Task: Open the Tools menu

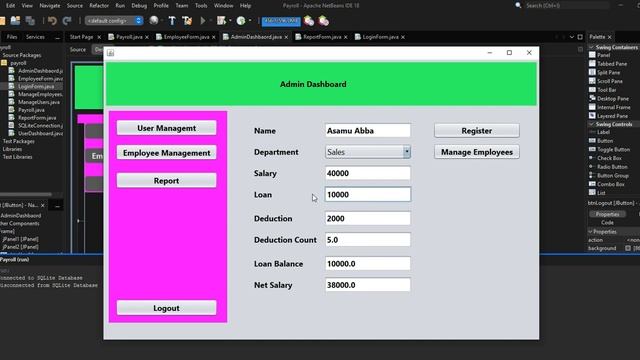Action: (x=201, y=6)
